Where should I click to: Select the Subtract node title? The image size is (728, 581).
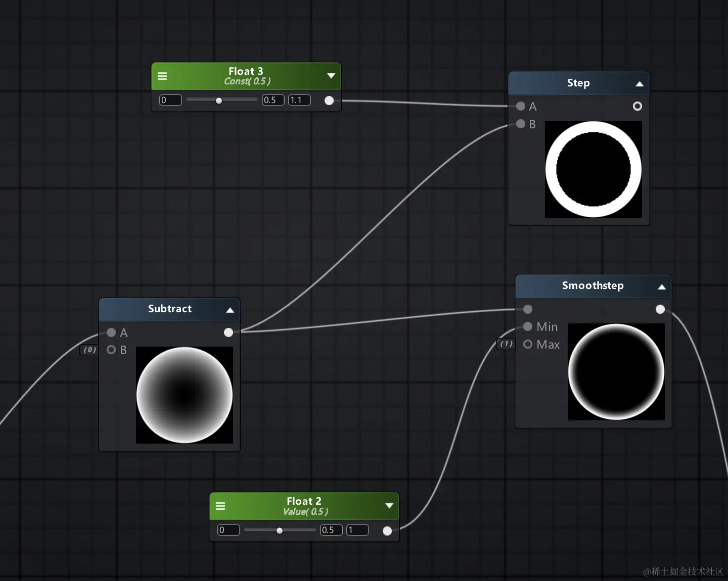point(170,309)
